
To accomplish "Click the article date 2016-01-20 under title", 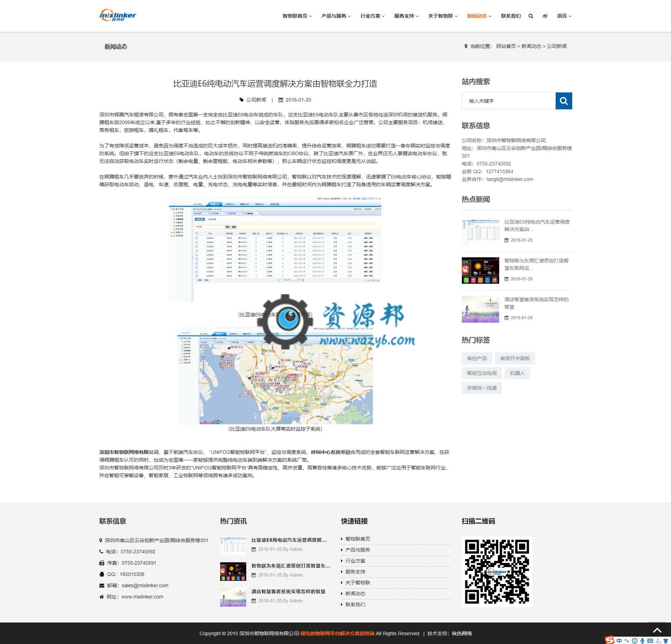I will [298, 100].
